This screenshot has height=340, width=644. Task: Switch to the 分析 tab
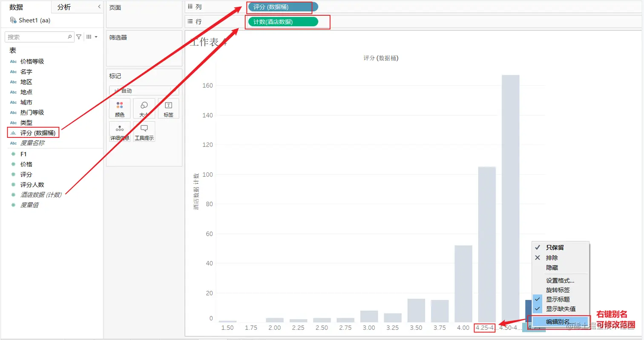(x=64, y=7)
